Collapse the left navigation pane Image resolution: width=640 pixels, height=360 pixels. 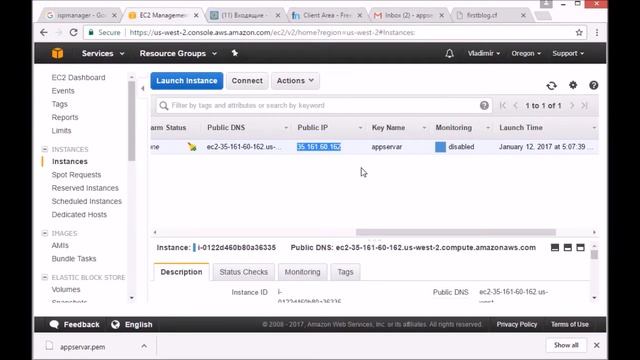142,89
